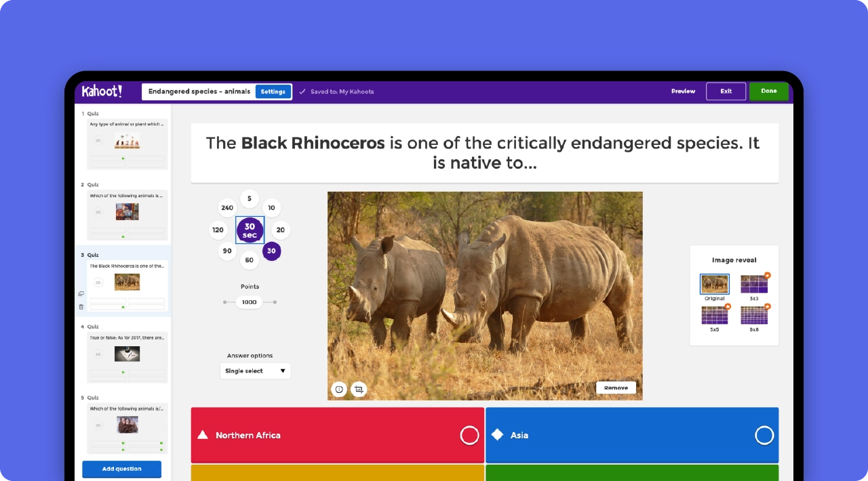Open the kahoot Settings dialog
Screen dimensions: 868x481
[x=273, y=91]
